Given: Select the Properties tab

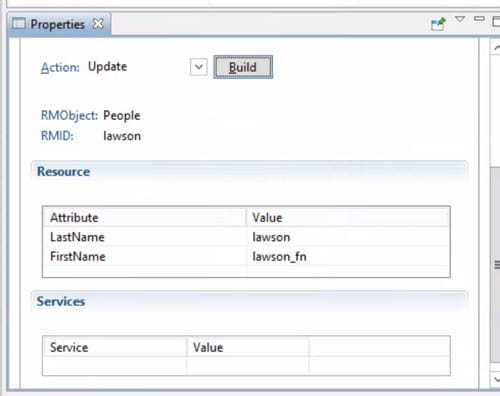Looking at the screenshot, I should click(x=57, y=24).
